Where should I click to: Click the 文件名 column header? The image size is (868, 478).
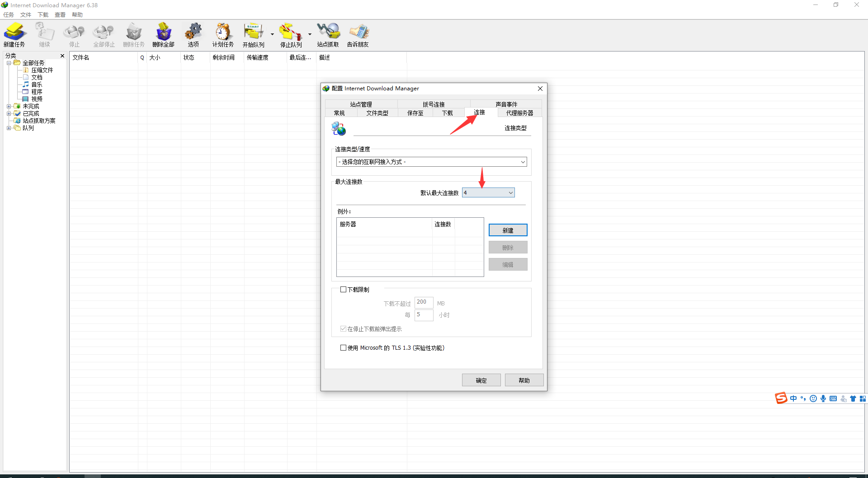[104, 57]
